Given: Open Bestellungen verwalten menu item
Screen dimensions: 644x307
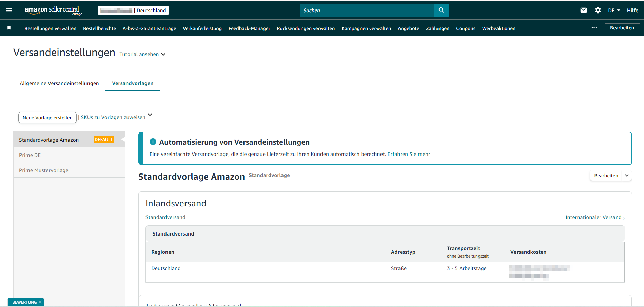Looking at the screenshot, I should (x=50, y=28).
